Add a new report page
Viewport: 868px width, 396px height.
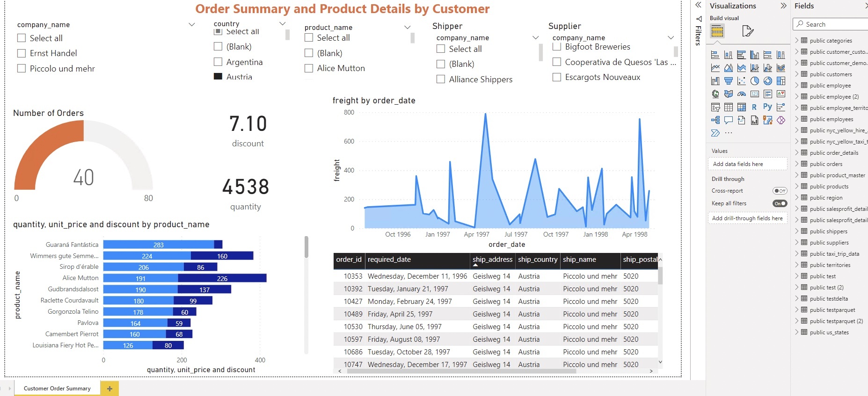(x=109, y=389)
